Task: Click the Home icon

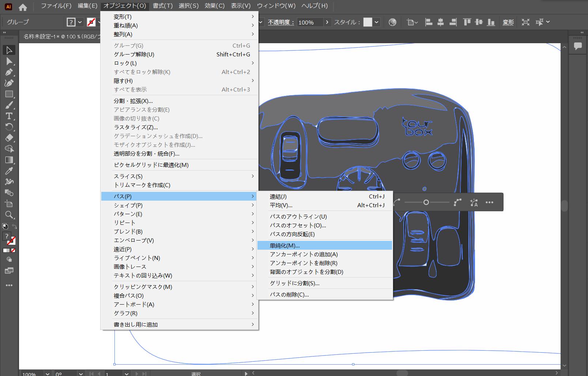Action: (x=23, y=7)
